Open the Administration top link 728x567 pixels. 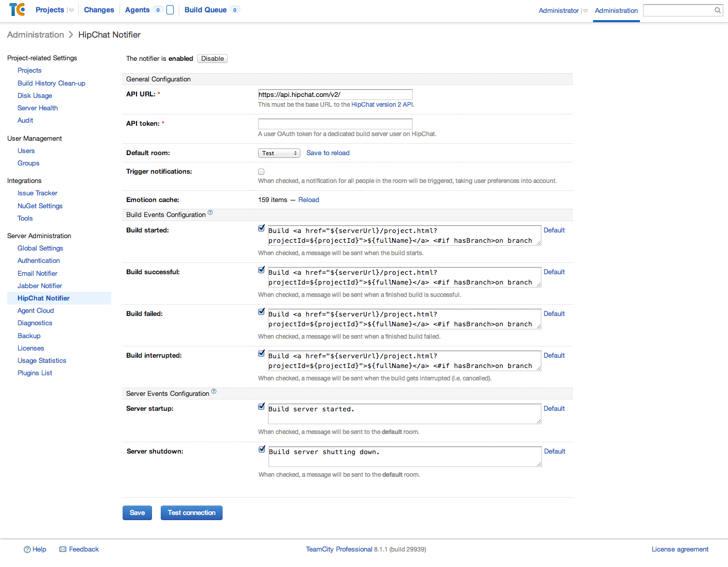[x=616, y=10]
